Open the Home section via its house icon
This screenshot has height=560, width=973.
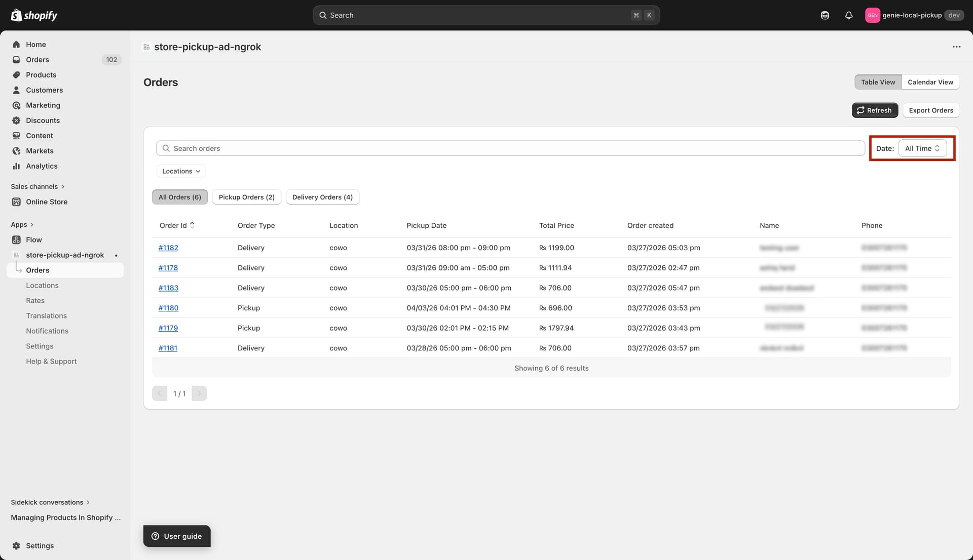[x=17, y=45]
